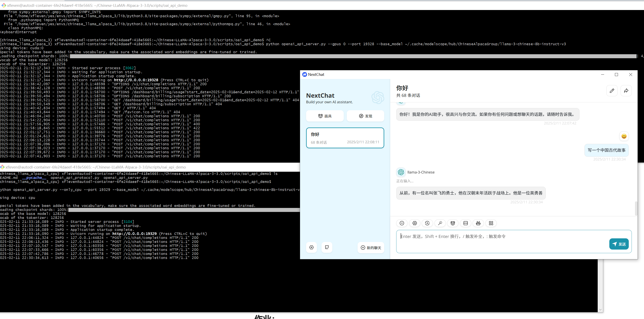Start a new chat with 新的聊天
This screenshot has height=319, width=644.
371,248
